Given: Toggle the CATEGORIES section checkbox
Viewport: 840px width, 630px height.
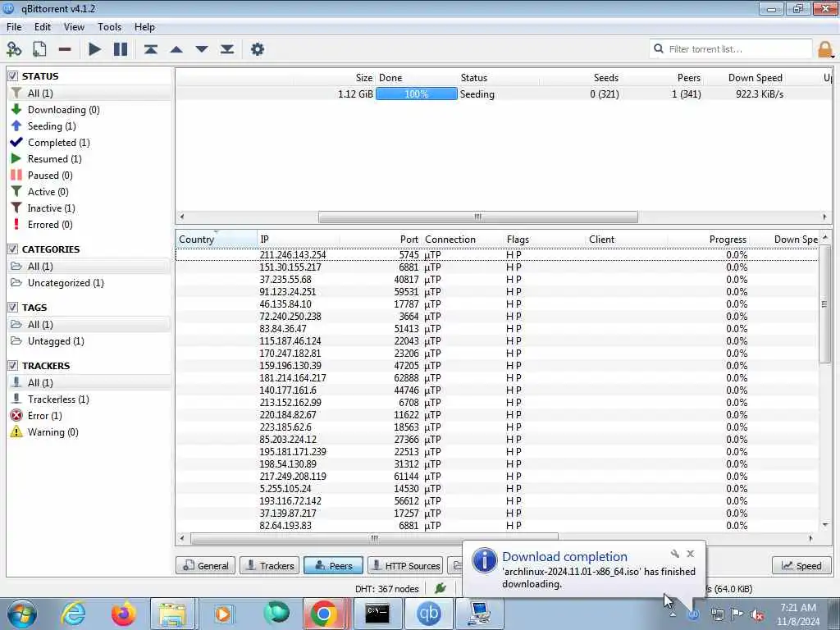Looking at the screenshot, I should [13, 249].
